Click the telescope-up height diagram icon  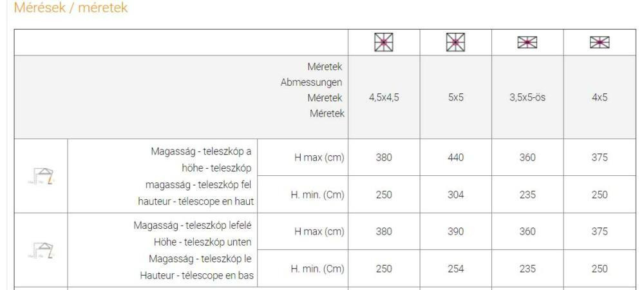click(41, 176)
